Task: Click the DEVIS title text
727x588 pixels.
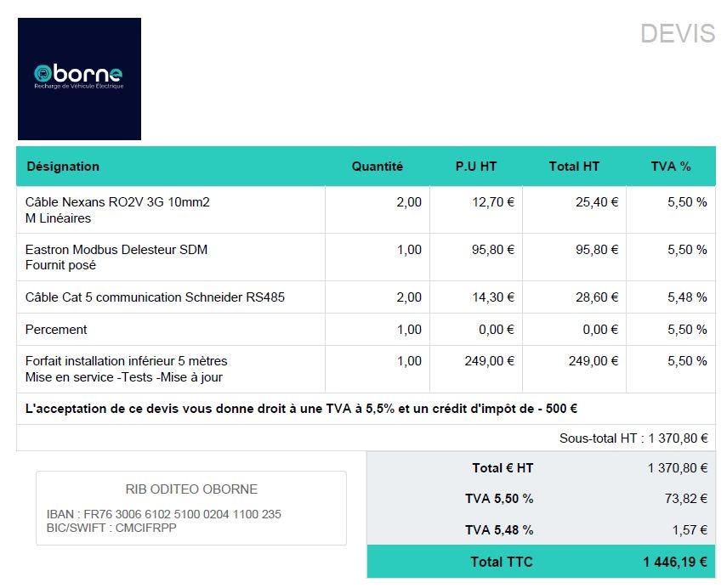Action: tap(678, 34)
